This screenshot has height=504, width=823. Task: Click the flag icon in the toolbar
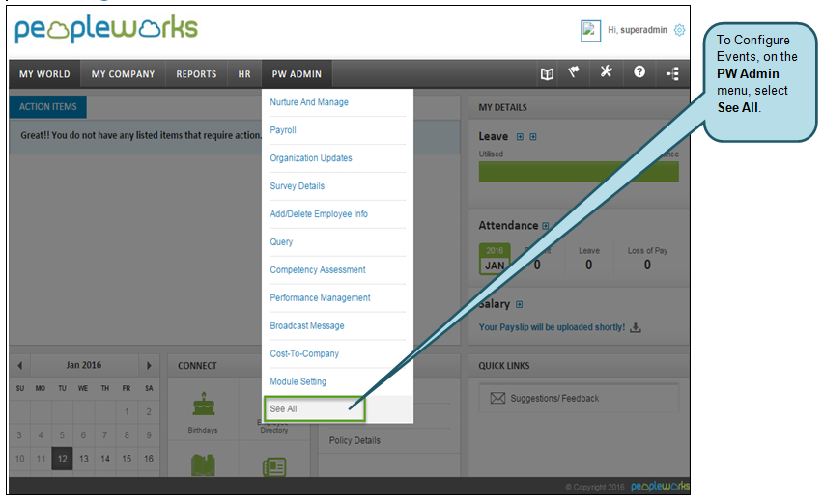(x=574, y=71)
